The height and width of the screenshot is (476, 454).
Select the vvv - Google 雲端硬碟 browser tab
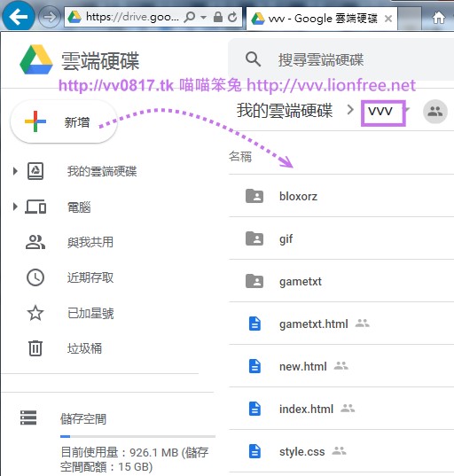coord(321,19)
